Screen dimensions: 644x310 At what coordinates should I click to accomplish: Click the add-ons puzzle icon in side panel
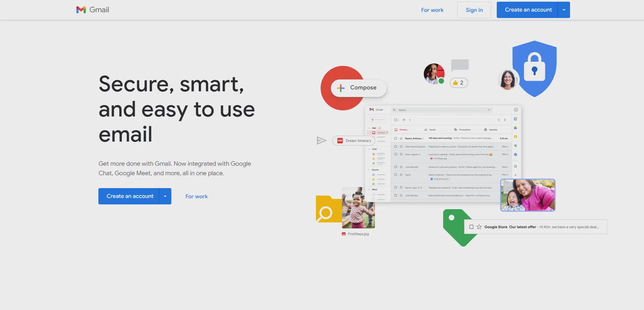[x=515, y=166]
